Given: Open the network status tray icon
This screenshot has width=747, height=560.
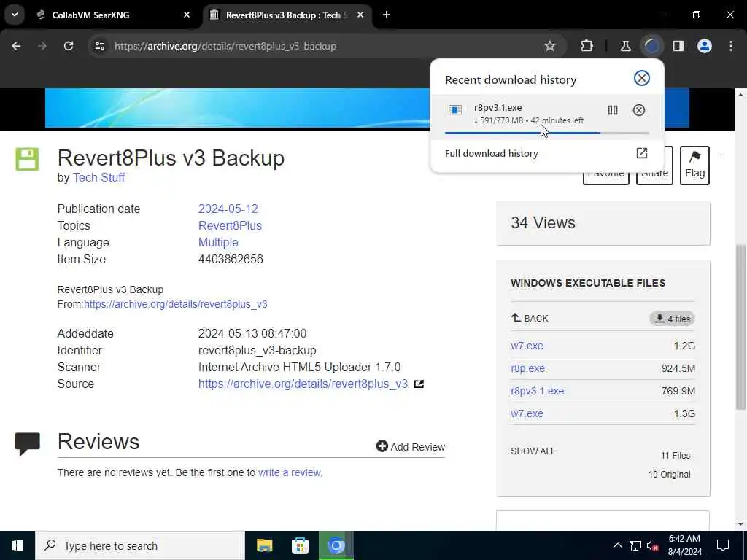Looking at the screenshot, I should pyautogui.click(x=635, y=545).
